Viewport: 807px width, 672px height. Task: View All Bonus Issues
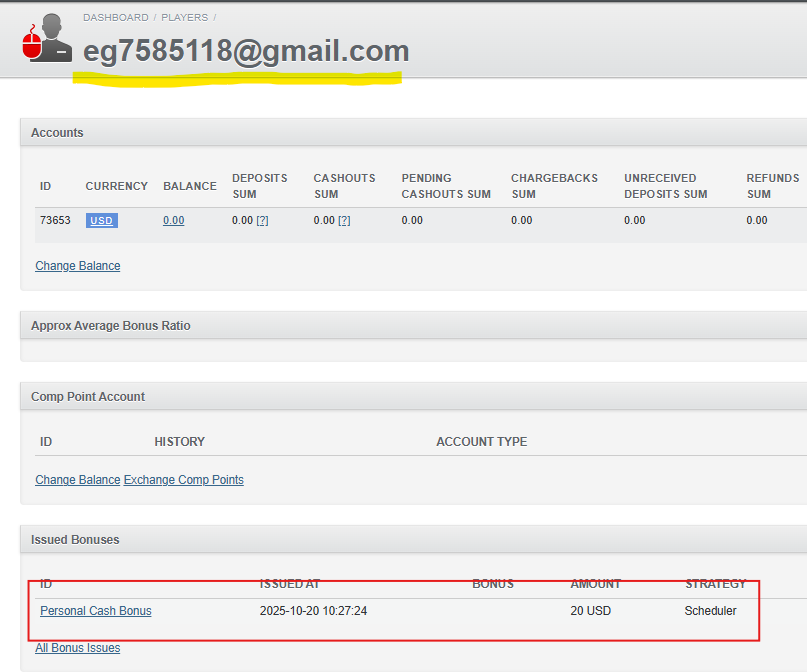(x=77, y=648)
